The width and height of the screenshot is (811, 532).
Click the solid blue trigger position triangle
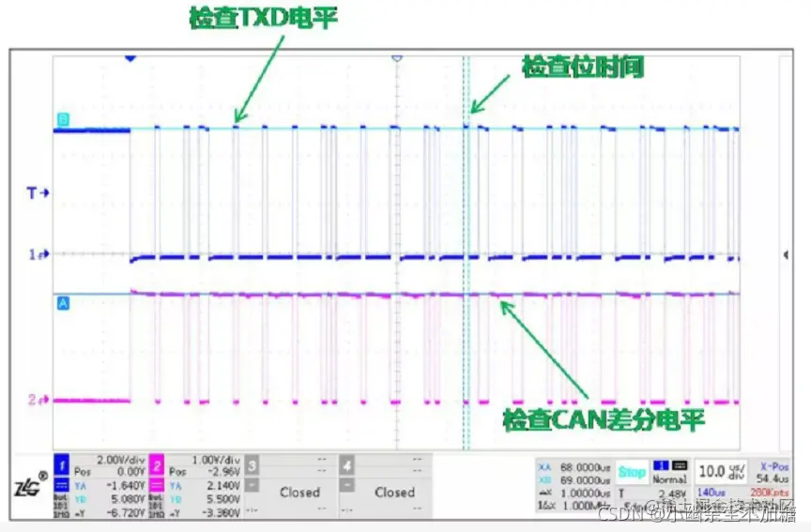point(130,59)
